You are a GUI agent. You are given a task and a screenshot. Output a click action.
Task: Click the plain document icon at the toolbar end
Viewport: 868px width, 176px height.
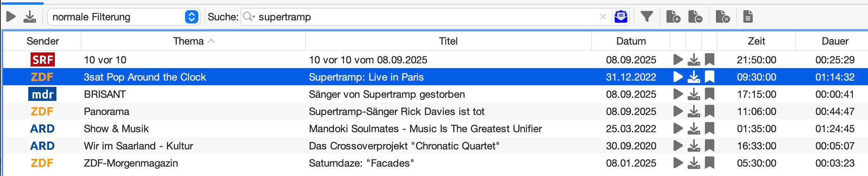pyautogui.click(x=748, y=17)
